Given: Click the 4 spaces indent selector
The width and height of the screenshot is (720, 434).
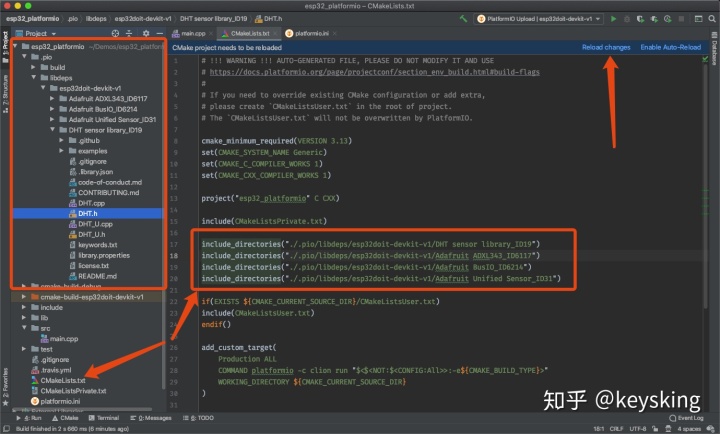Looking at the screenshot, I should [689, 429].
